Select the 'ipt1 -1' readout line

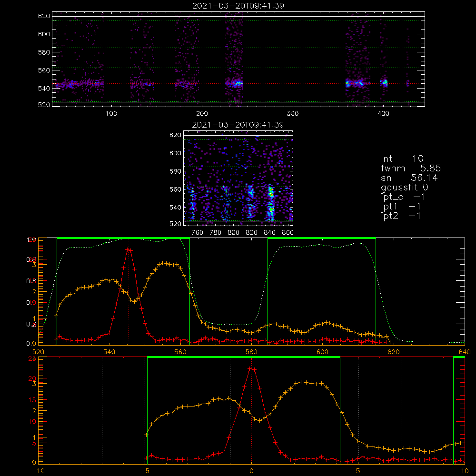[x=401, y=207]
